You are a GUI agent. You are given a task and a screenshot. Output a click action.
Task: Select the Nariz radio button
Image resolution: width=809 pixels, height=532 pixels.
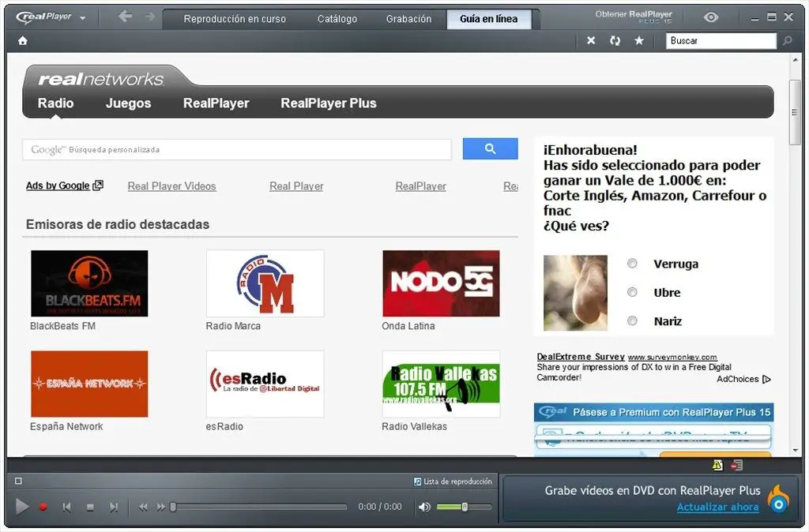(x=632, y=320)
